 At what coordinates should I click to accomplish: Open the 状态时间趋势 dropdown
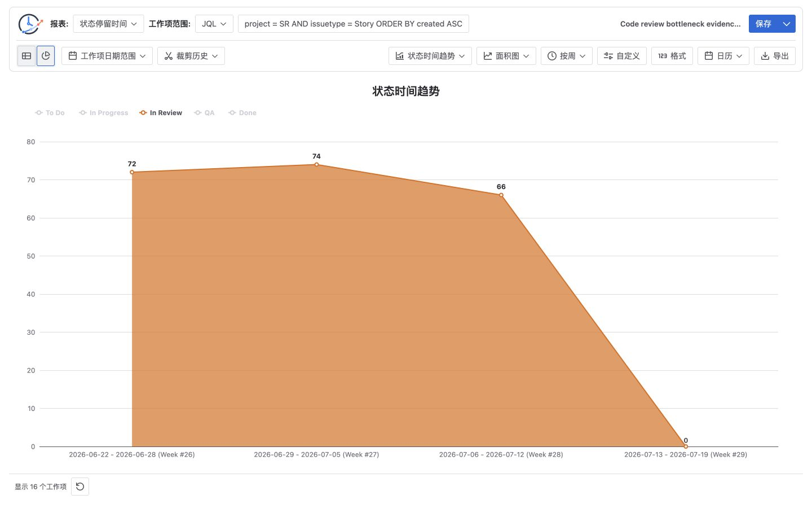[430, 56]
